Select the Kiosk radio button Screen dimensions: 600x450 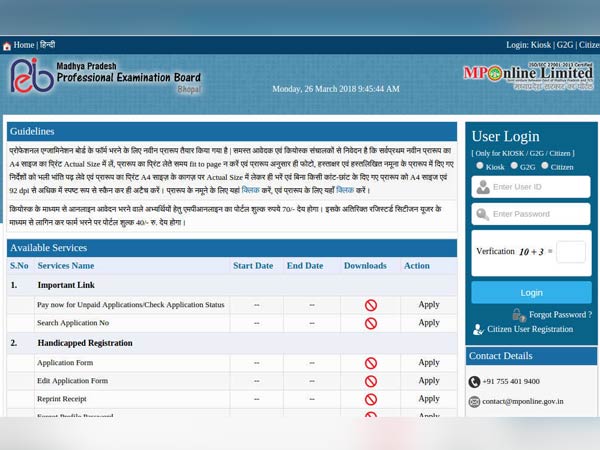(480, 166)
